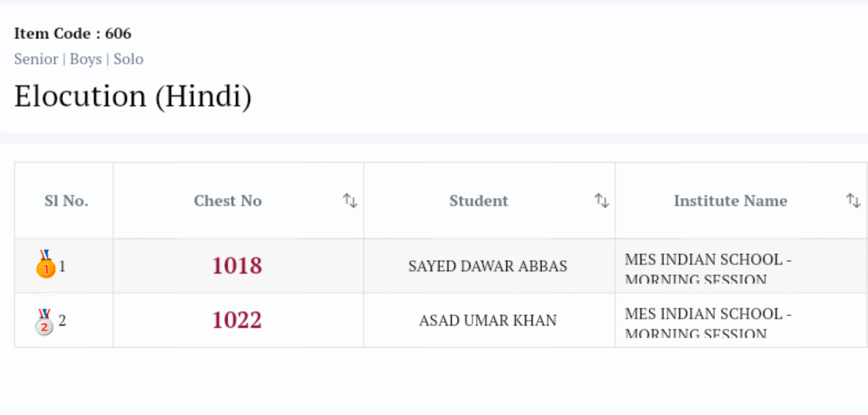Click the Boys category text
Image resolution: width=868 pixels, height=415 pixels.
point(86,59)
